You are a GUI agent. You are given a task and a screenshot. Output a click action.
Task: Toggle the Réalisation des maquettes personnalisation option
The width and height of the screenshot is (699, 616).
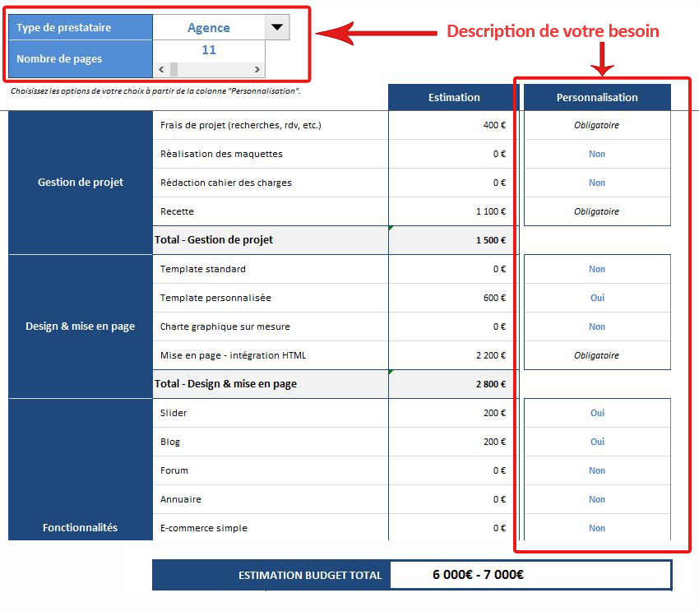[x=597, y=154]
